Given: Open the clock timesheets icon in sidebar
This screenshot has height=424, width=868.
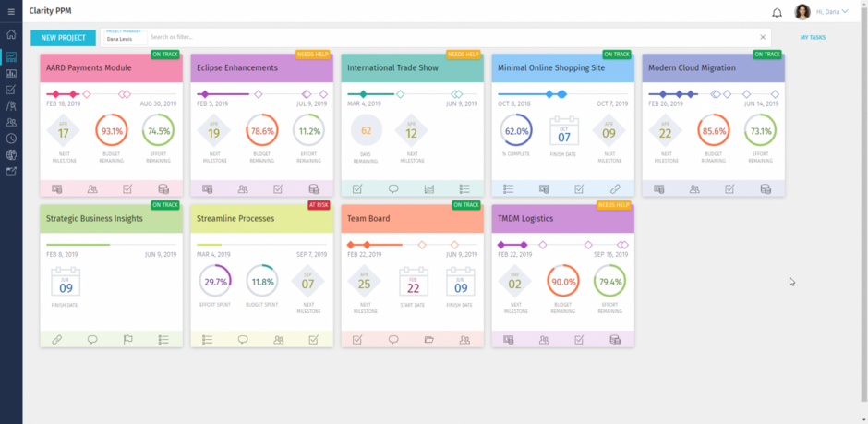Looking at the screenshot, I should pyautogui.click(x=11, y=139).
